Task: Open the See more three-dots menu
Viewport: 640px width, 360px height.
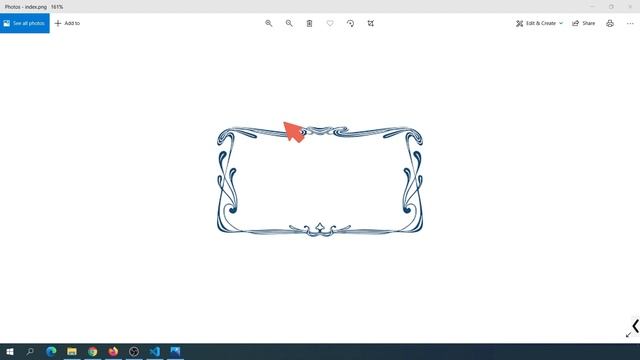Action: [x=630, y=23]
